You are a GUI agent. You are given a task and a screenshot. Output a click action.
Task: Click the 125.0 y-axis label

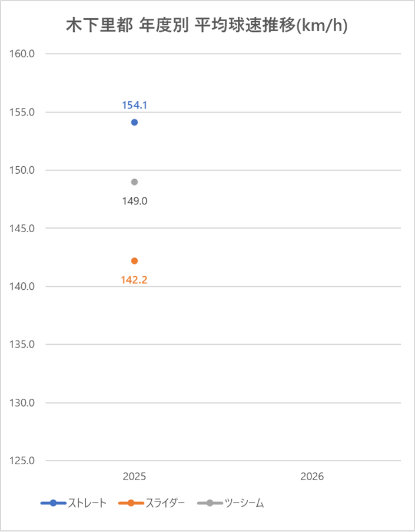[x=22, y=461]
